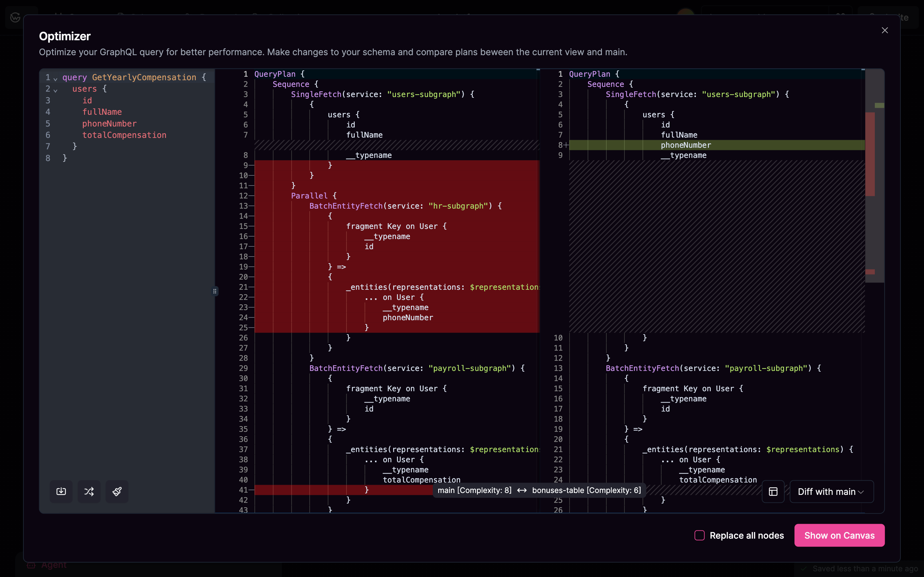This screenshot has height=577, width=924.
Task: Click the Show on Canvas button
Action: (x=839, y=535)
